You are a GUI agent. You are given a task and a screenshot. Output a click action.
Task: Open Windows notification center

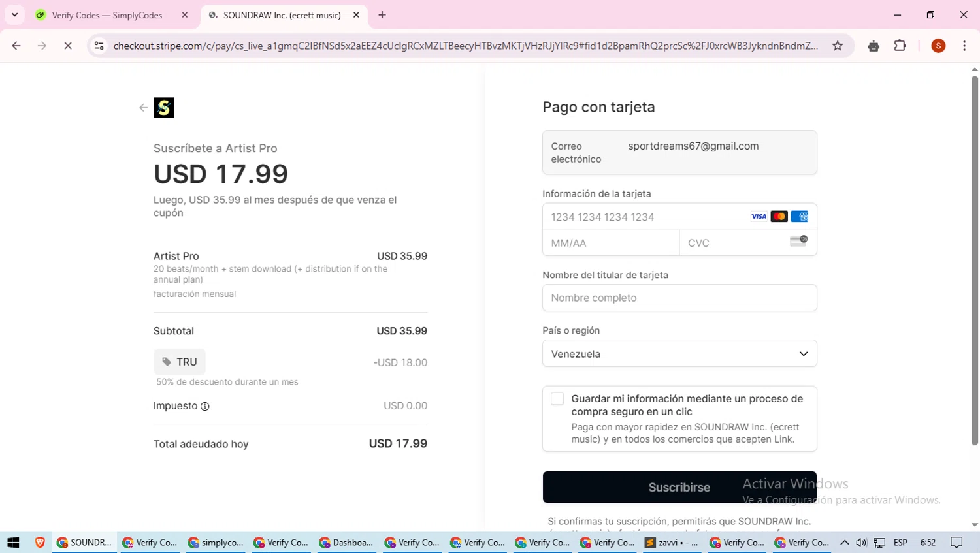957,543
